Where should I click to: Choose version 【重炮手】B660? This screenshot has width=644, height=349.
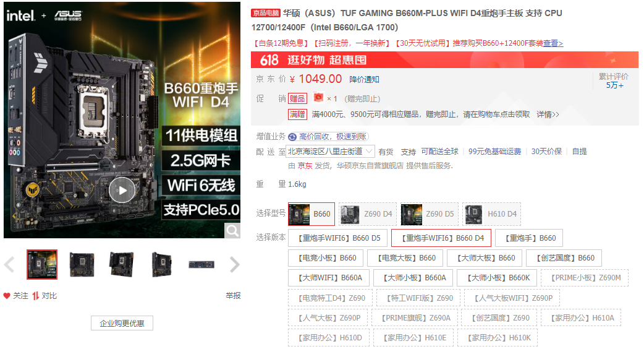tap(529, 238)
